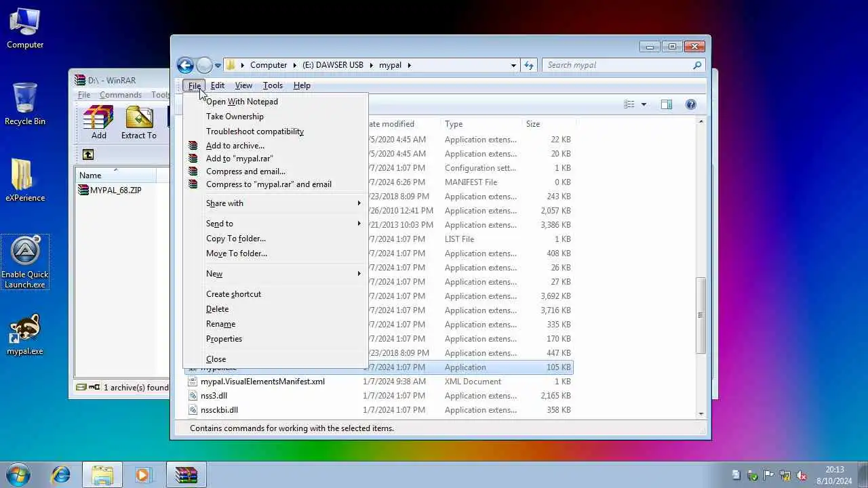Screen dimensions: 868x488
Task: Switch to WinRAR taskbar button
Action: pos(186,474)
